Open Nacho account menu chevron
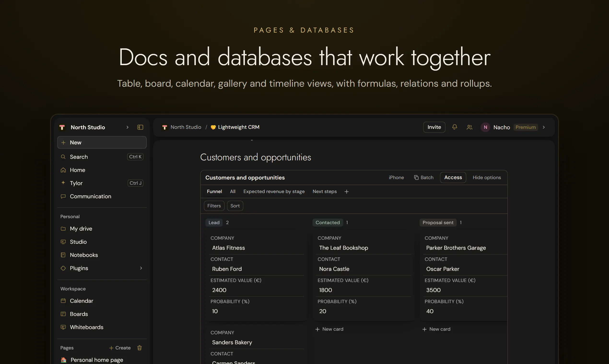Screen dimensions: 609x364 tap(544, 127)
